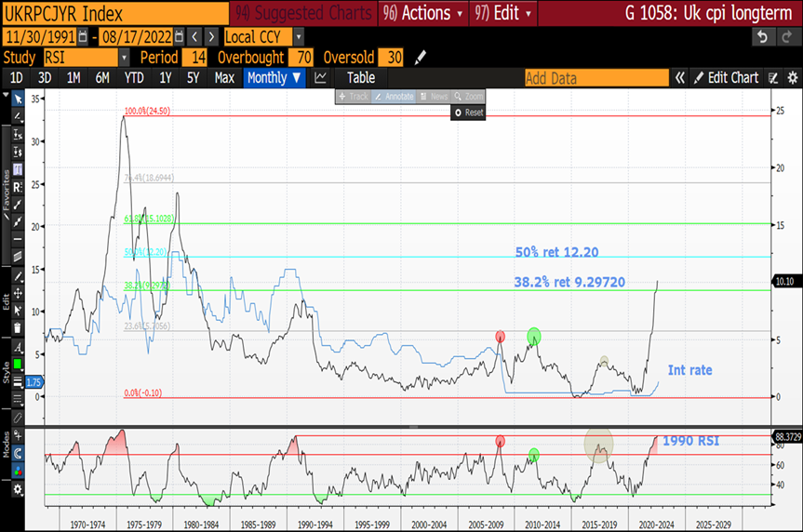Select the move annotation tool

coord(18,293)
